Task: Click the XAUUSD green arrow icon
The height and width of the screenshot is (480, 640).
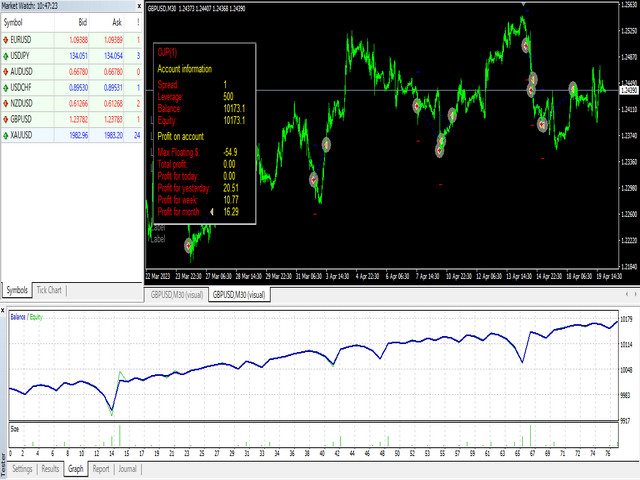Action: 6,136
